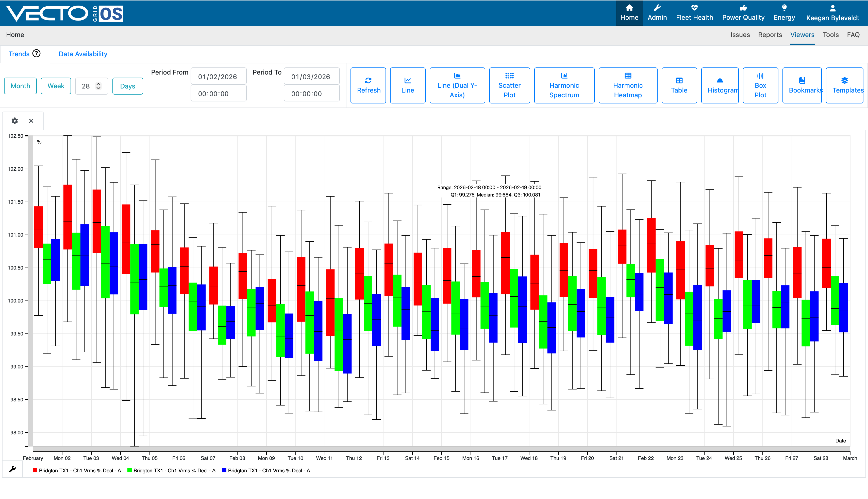868x499 pixels.
Task: Click the Refresh chart button
Action: (368, 85)
